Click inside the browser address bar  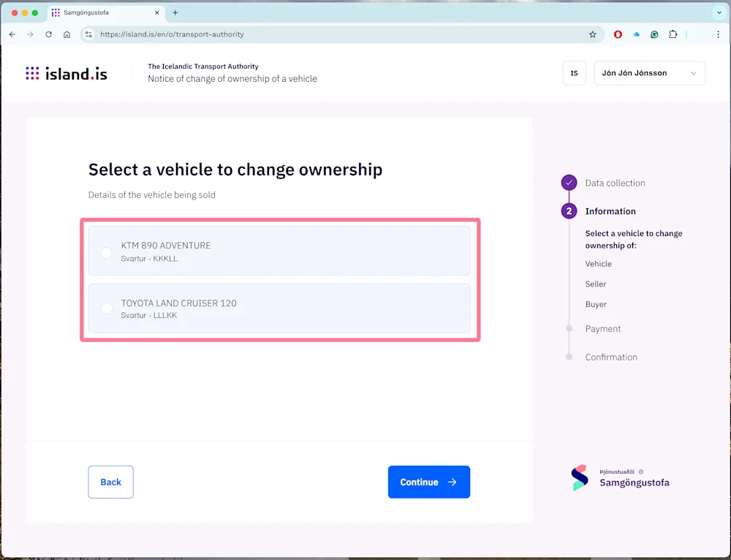[x=292, y=34]
